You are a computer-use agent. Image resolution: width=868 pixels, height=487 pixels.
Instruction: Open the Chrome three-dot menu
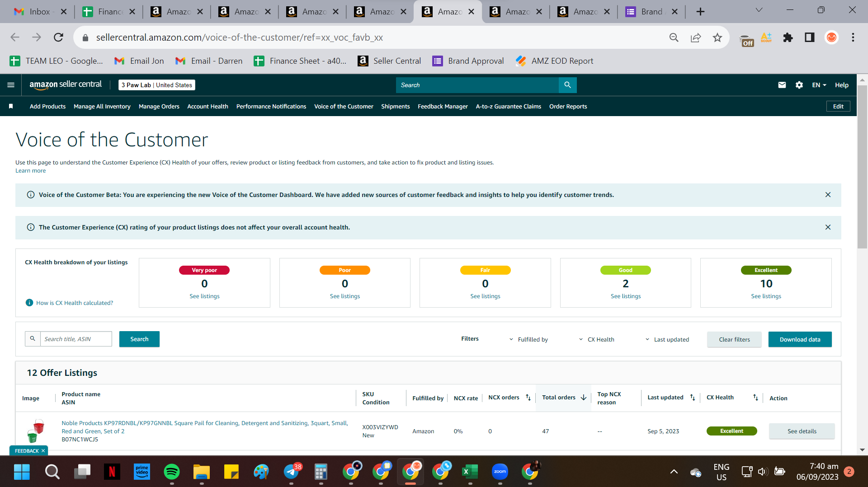[853, 37]
